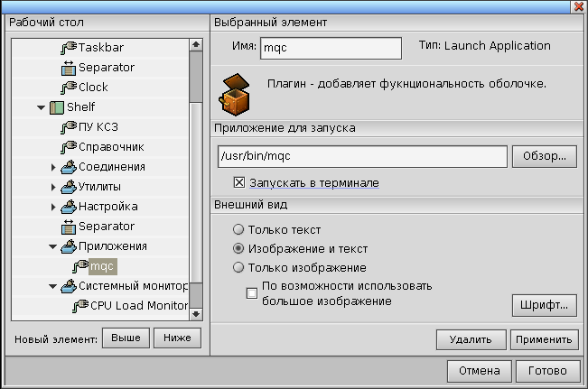
Task: Select the Справочник tree item
Action: tap(110, 147)
